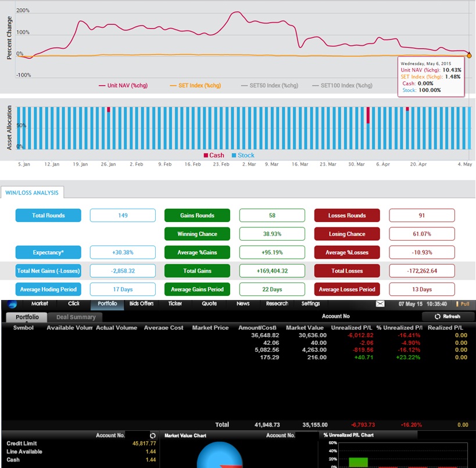The height and width of the screenshot is (468, 476).
Task: Click the 38.93% winning chance value
Action: pos(272,234)
